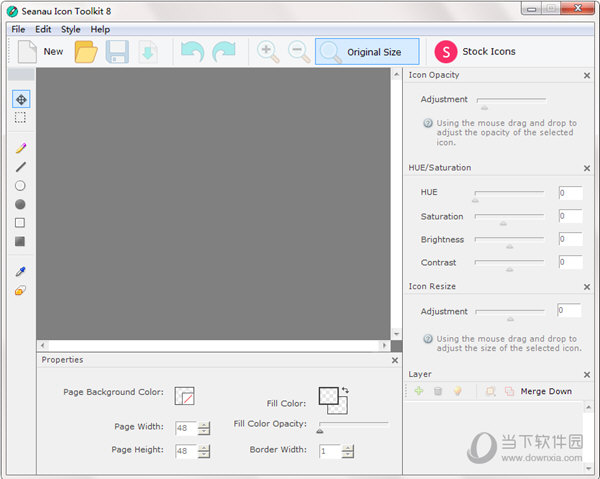Select the hollow rectangle tool
This screenshot has width=600, height=479.
[20, 223]
